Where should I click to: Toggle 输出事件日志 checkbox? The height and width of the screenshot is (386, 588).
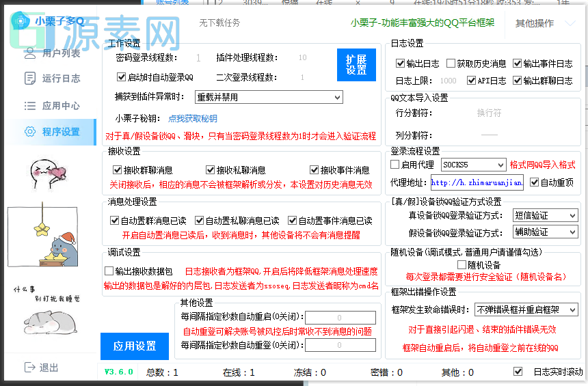[517, 64]
